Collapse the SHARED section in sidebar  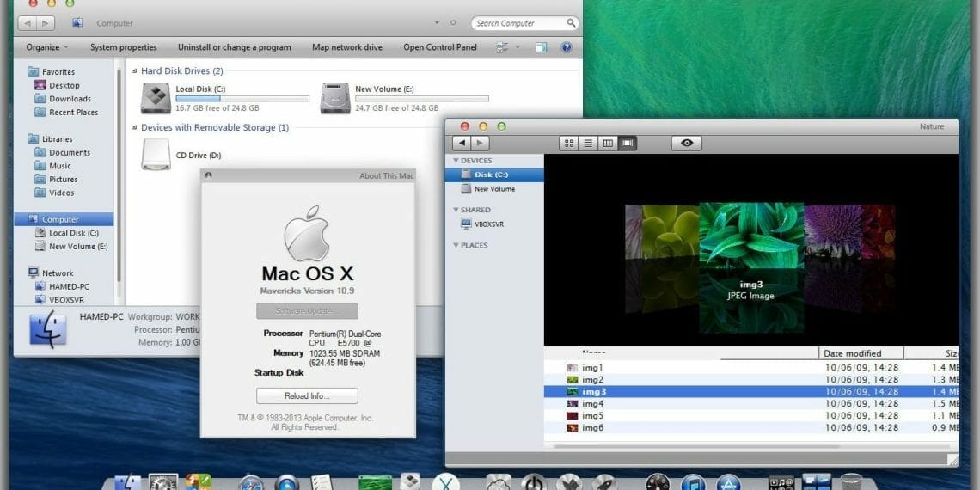click(x=456, y=210)
